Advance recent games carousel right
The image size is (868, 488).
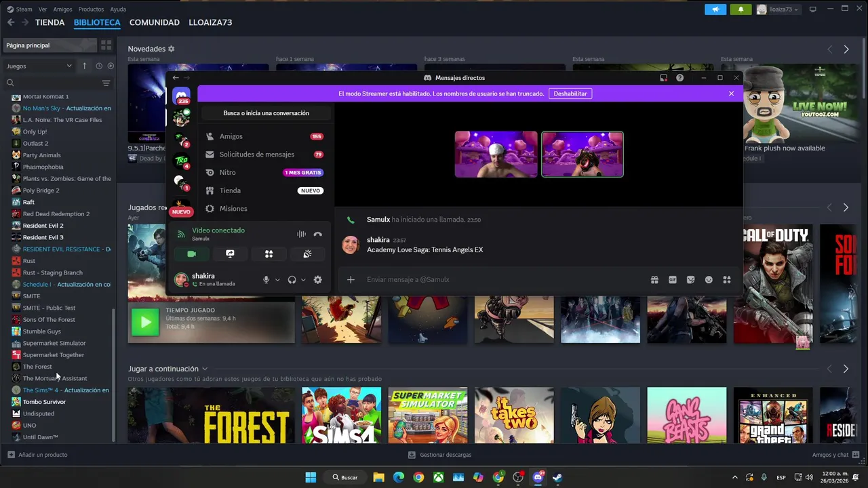tap(846, 207)
